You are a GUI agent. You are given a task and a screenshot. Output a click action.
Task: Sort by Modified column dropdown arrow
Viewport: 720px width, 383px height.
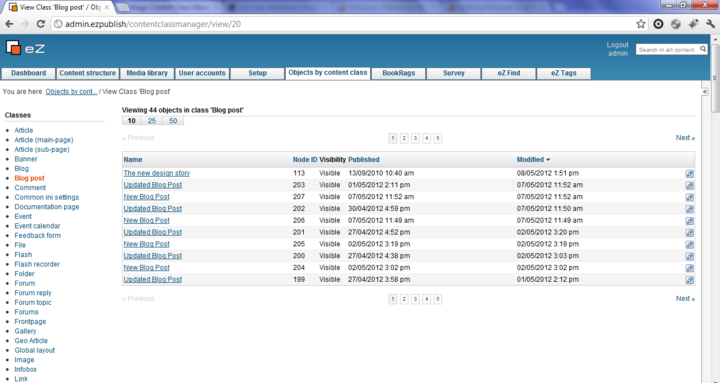pyautogui.click(x=548, y=160)
